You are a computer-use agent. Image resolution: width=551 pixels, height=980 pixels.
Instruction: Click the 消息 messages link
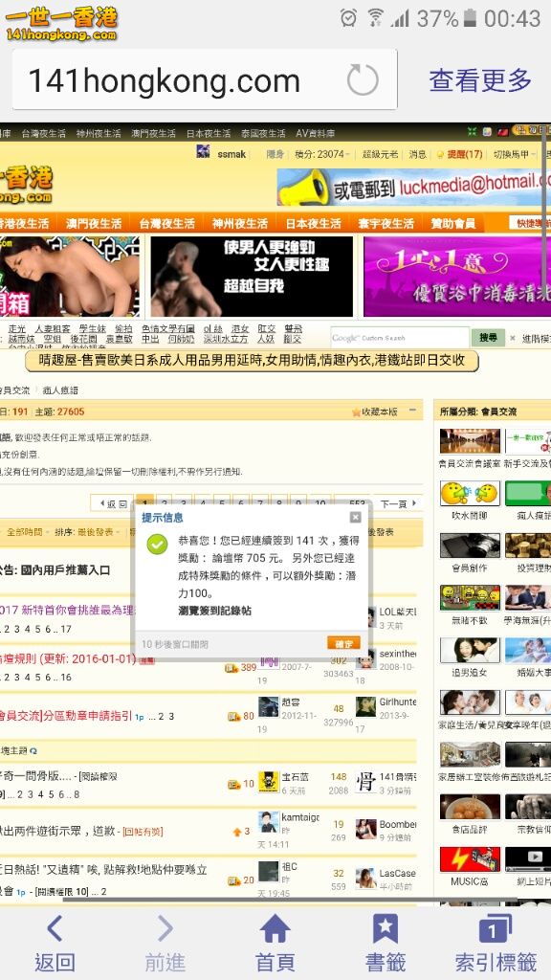[418, 154]
